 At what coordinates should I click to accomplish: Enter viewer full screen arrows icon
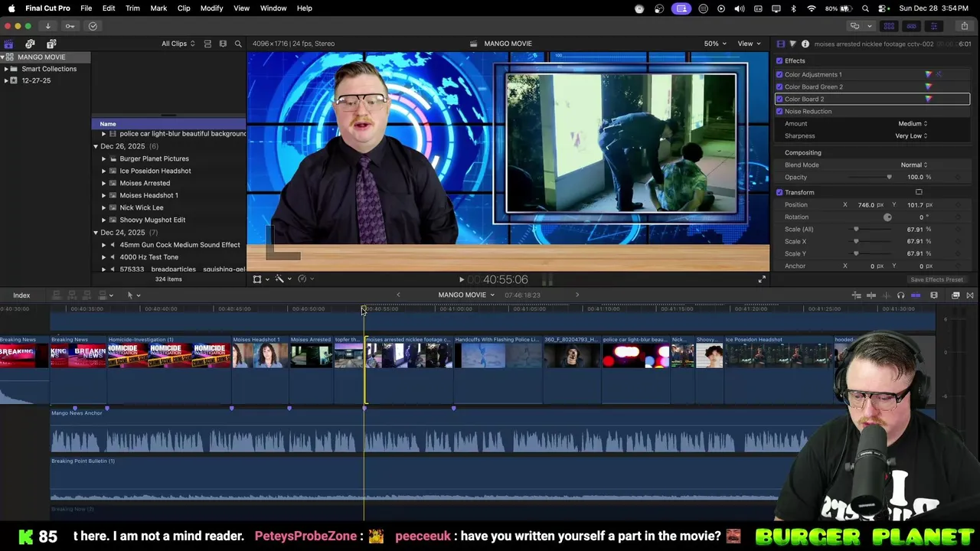[762, 279]
